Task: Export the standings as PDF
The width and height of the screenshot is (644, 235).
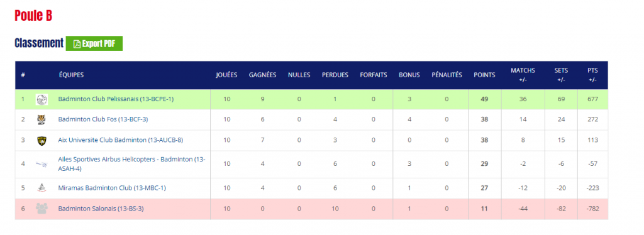Action: [94, 44]
